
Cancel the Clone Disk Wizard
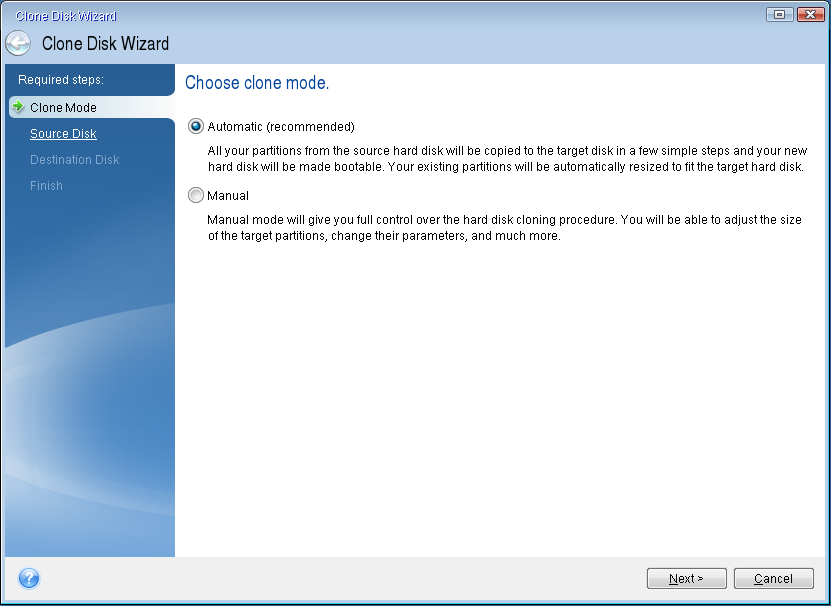(x=773, y=578)
